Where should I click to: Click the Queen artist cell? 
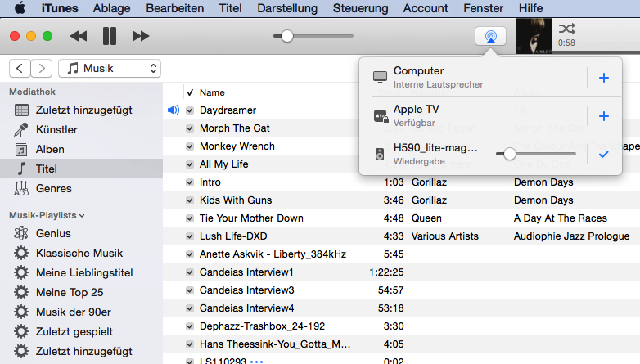click(426, 218)
